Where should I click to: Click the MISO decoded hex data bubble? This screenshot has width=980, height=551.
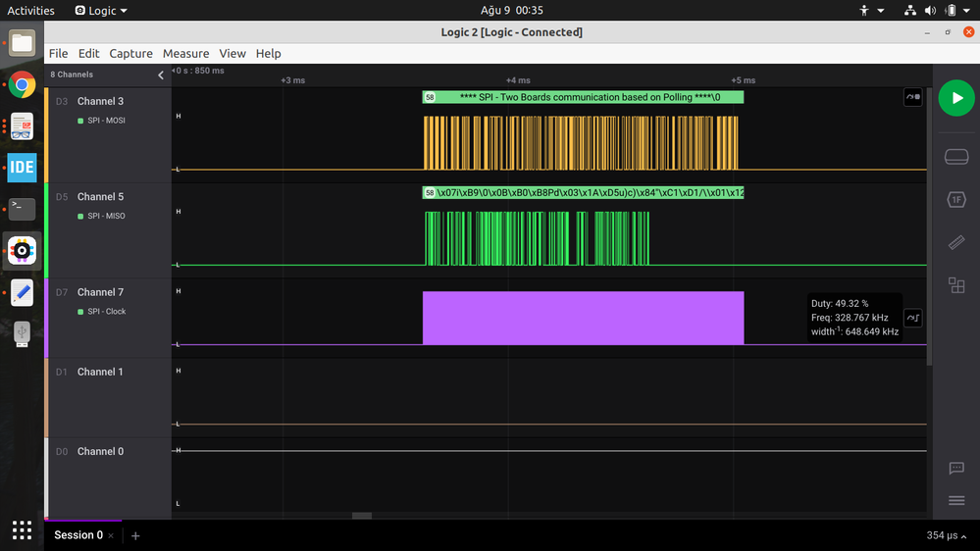pyautogui.click(x=583, y=193)
